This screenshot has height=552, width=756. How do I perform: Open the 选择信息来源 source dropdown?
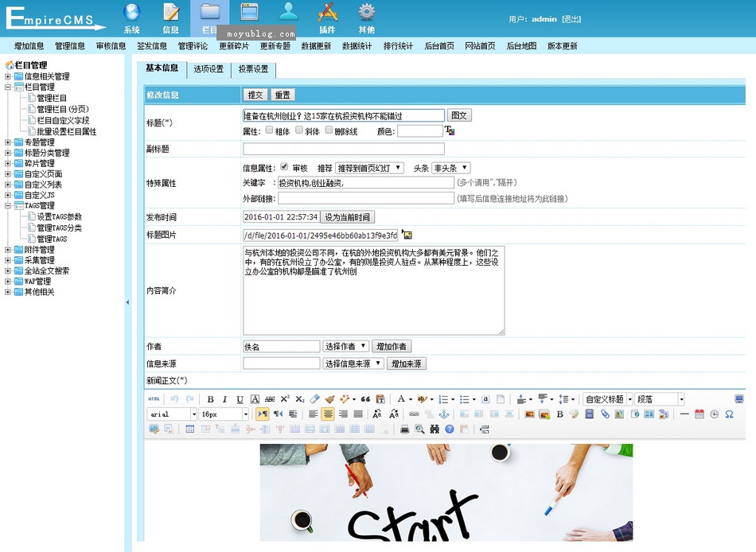353,363
